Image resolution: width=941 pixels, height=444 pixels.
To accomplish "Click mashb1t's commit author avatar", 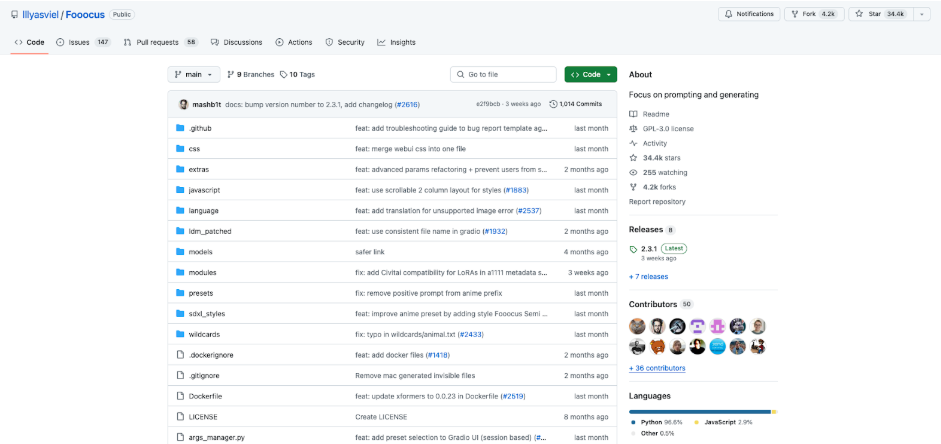I will point(183,104).
